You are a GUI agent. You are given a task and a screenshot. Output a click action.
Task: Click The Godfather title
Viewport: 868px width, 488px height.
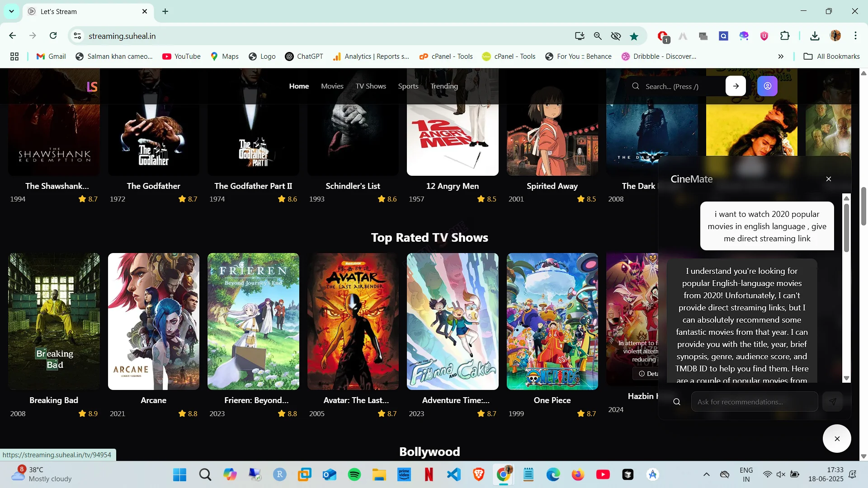154,186
